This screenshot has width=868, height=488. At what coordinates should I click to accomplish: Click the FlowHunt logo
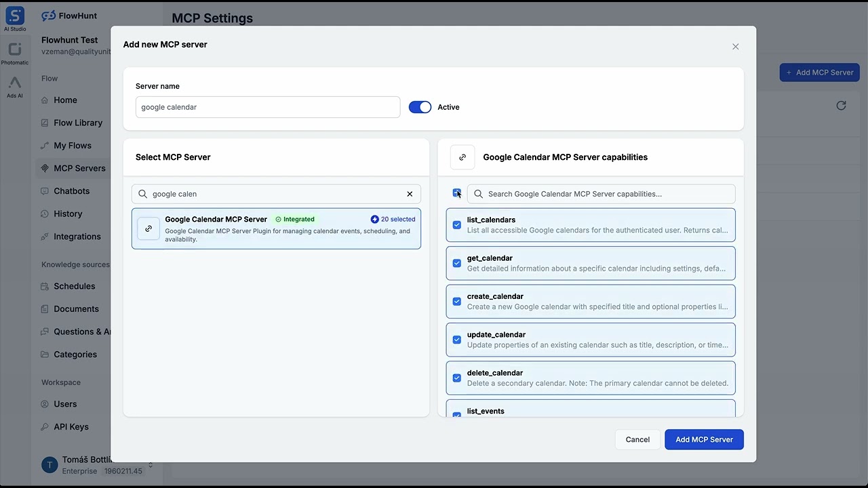coord(71,16)
